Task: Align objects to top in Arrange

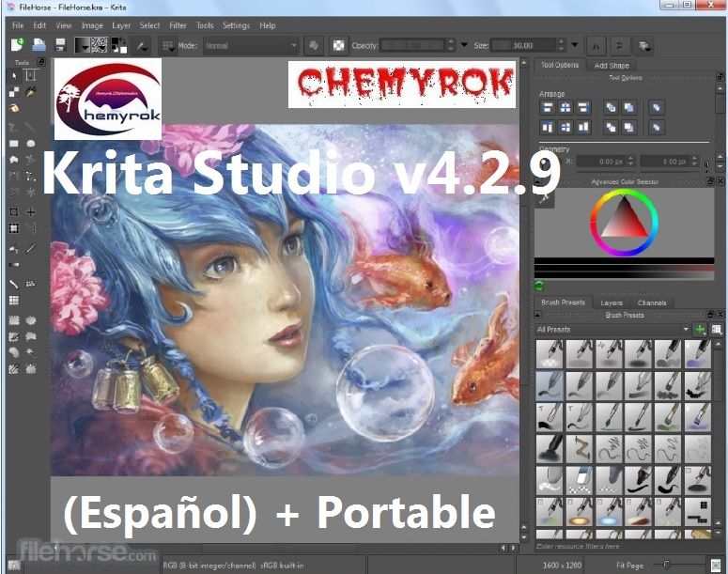Action: (x=548, y=127)
